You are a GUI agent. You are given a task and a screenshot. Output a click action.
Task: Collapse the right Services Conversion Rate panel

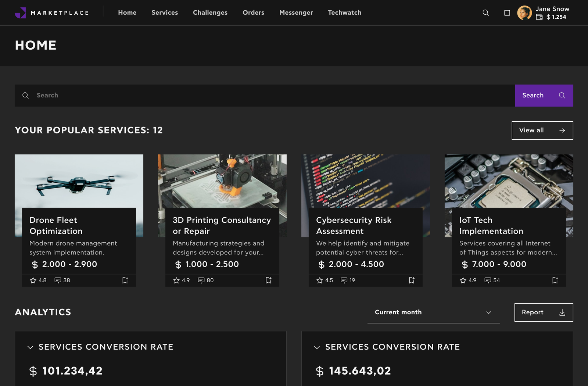point(317,347)
